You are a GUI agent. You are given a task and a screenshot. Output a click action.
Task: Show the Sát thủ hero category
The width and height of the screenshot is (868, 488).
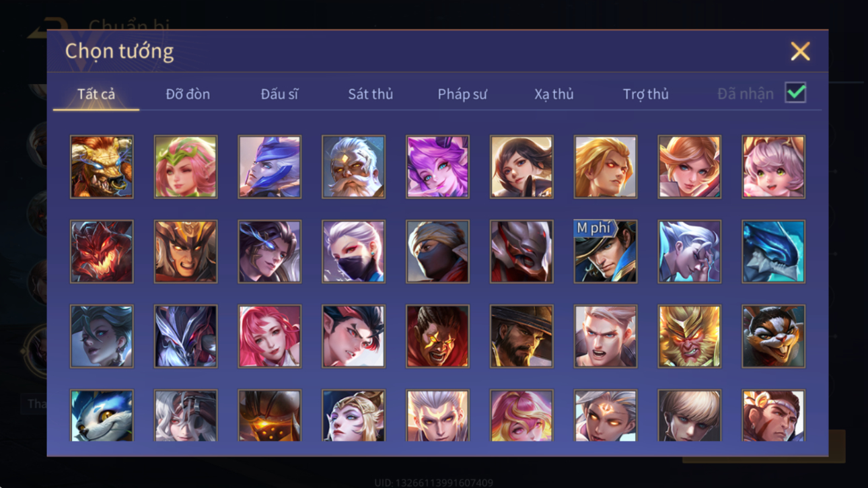pyautogui.click(x=370, y=94)
